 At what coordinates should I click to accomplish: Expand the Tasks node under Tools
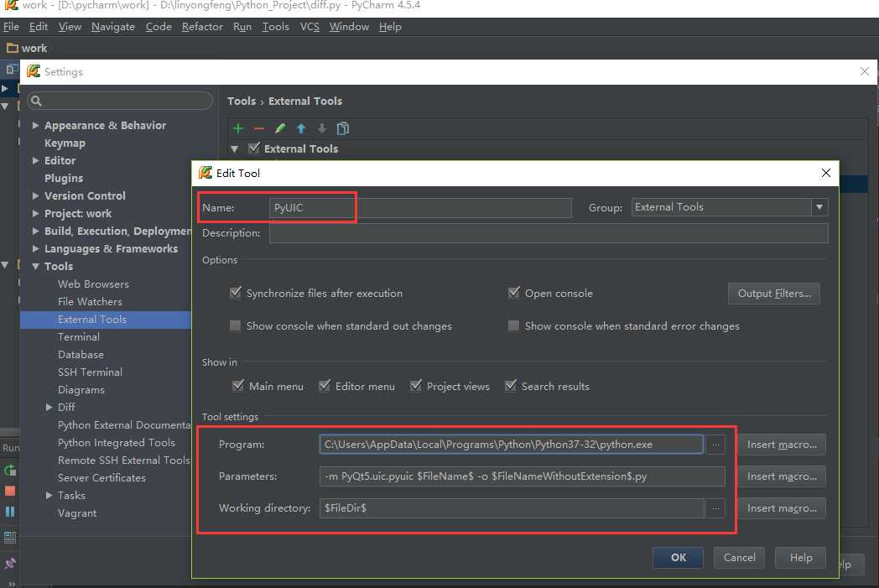point(49,496)
